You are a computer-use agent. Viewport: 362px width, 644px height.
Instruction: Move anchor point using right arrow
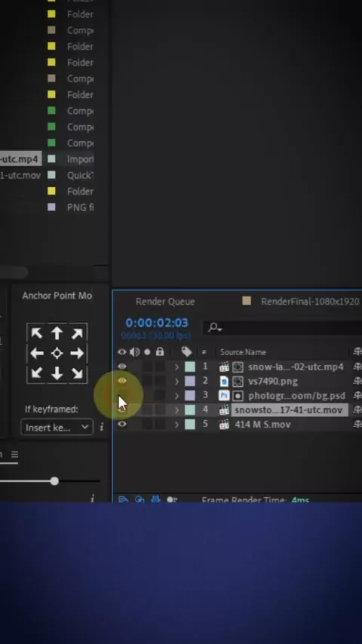pos(77,353)
